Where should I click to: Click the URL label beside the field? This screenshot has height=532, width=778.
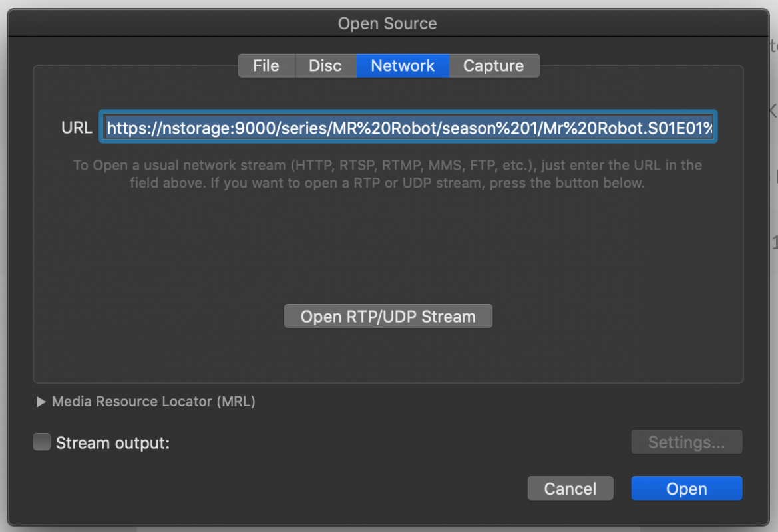tap(77, 128)
